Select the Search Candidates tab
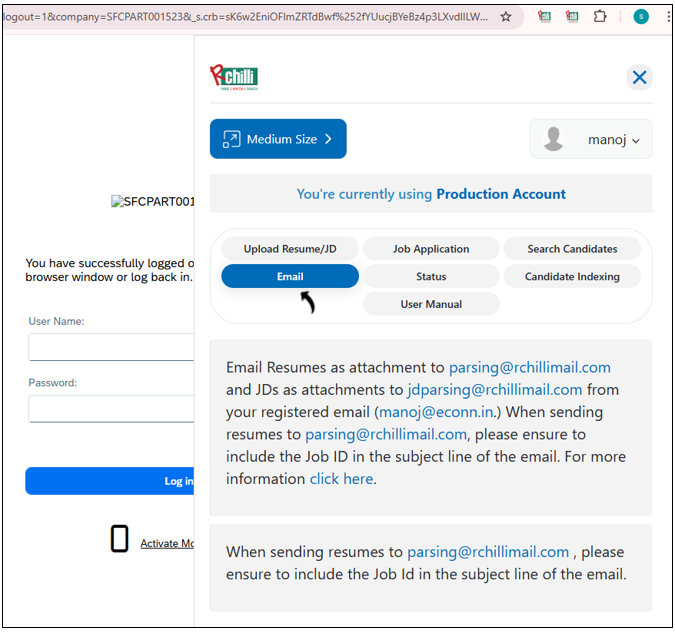The image size is (675, 632). point(572,249)
